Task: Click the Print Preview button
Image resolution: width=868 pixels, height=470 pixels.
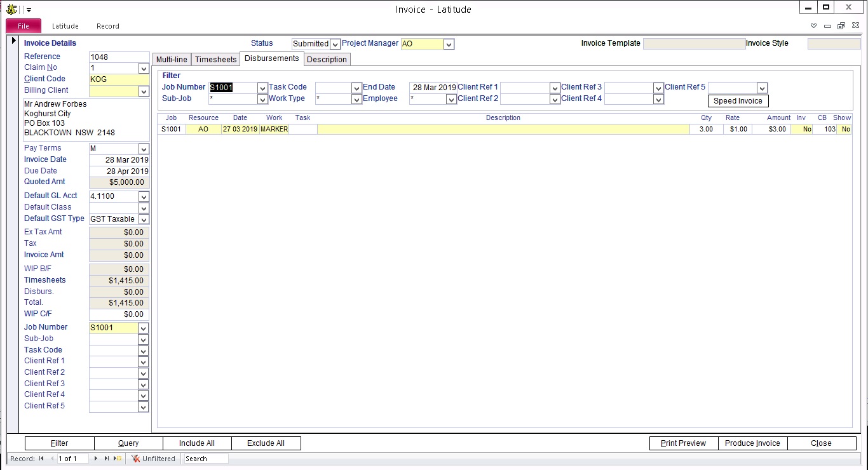Action: (684, 443)
